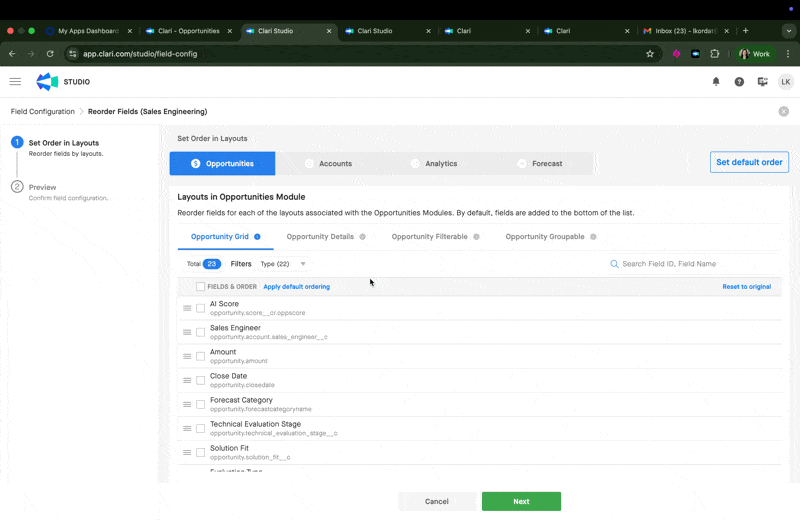Click the info icon next to Opportunity Details
Viewport: 800px width, 520px height.
(362, 237)
